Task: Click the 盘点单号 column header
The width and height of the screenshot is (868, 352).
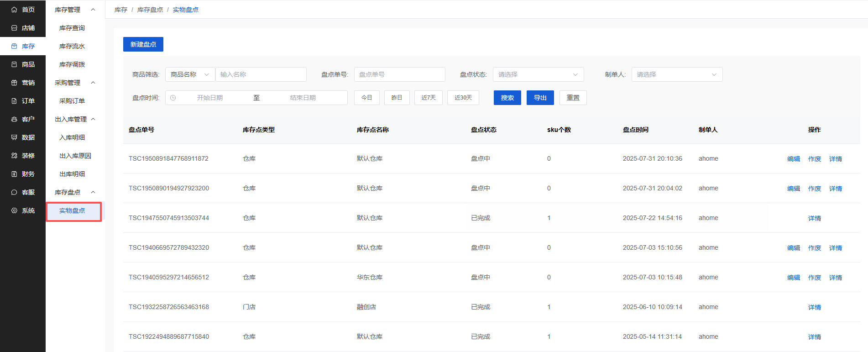Action: tap(141, 130)
